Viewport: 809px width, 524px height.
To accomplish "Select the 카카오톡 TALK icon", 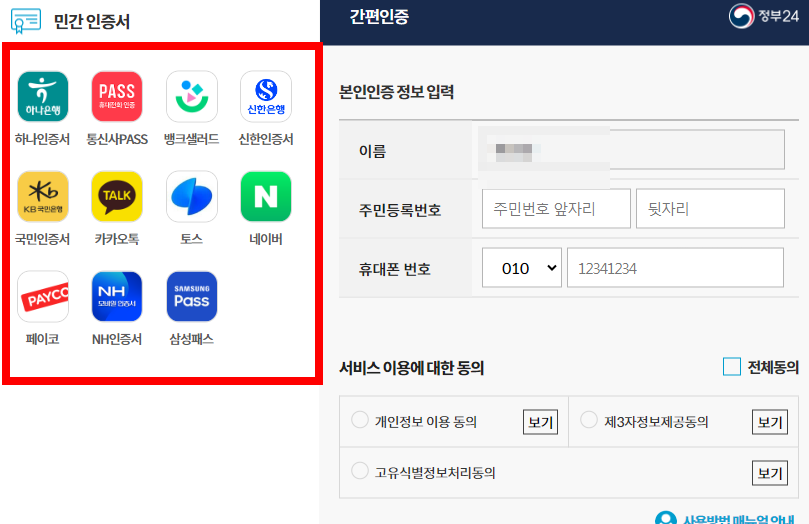I will tap(117, 196).
